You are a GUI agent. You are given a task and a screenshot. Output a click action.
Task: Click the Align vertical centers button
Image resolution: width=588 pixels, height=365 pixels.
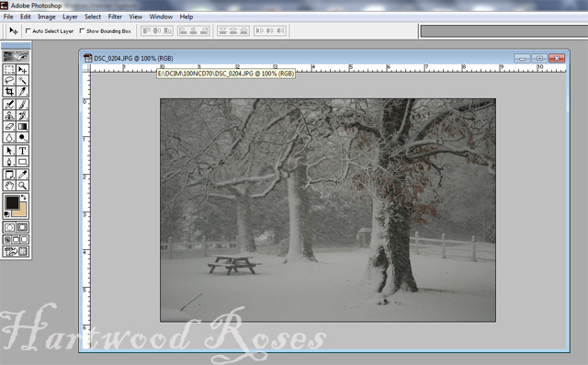(x=157, y=30)
